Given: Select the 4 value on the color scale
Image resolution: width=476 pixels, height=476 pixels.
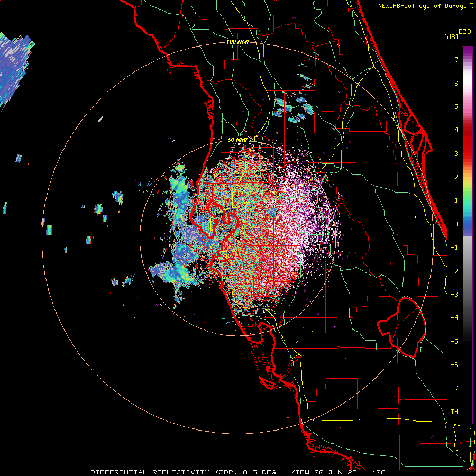Looking at the screenshot, I should [456, 130].
